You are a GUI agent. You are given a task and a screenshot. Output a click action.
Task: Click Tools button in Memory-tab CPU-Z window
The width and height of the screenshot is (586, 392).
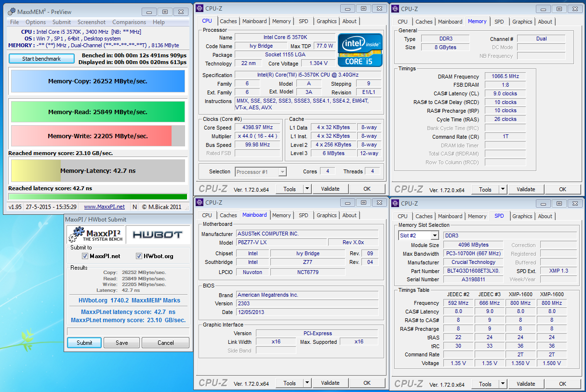[485, 189]
